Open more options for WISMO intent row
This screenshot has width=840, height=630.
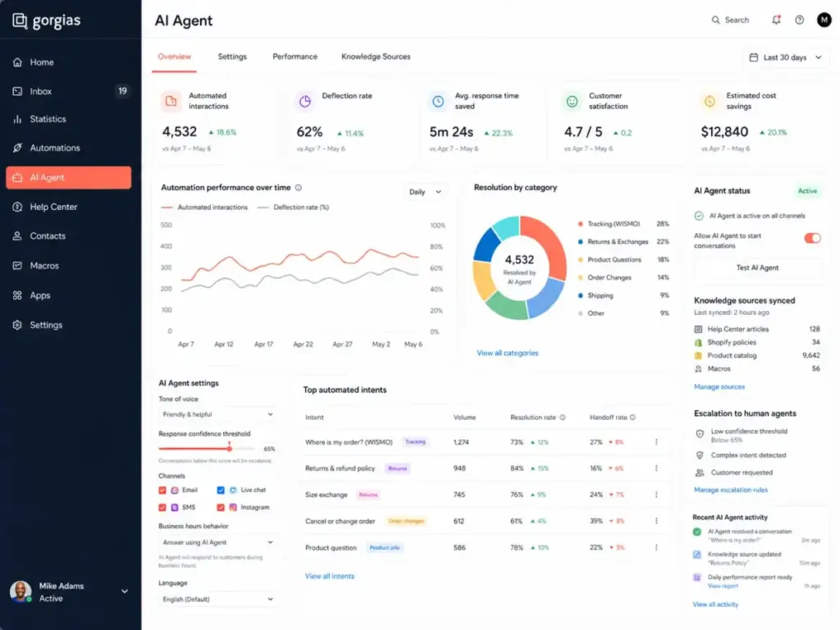(x=656, y=442)
